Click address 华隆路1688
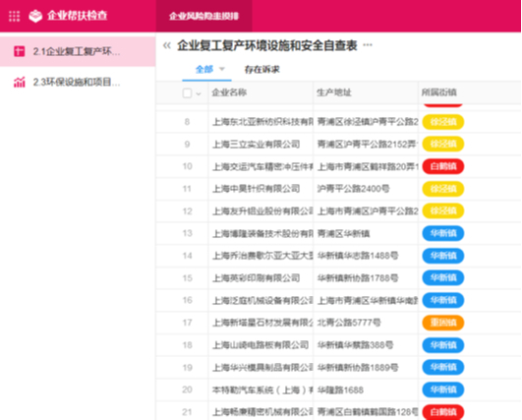This screenshot has width=522, height=420. [x=340, y=390]
